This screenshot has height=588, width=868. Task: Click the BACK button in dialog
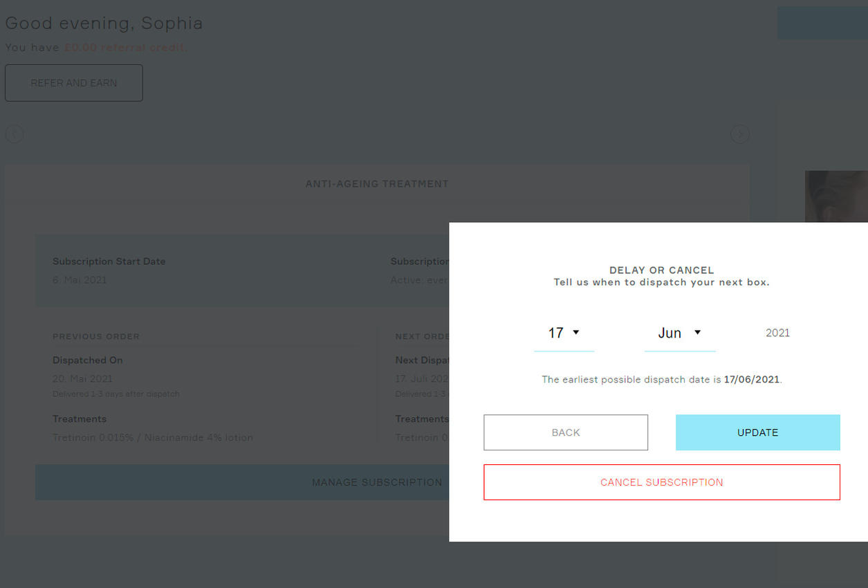click(x=565, y=432)
